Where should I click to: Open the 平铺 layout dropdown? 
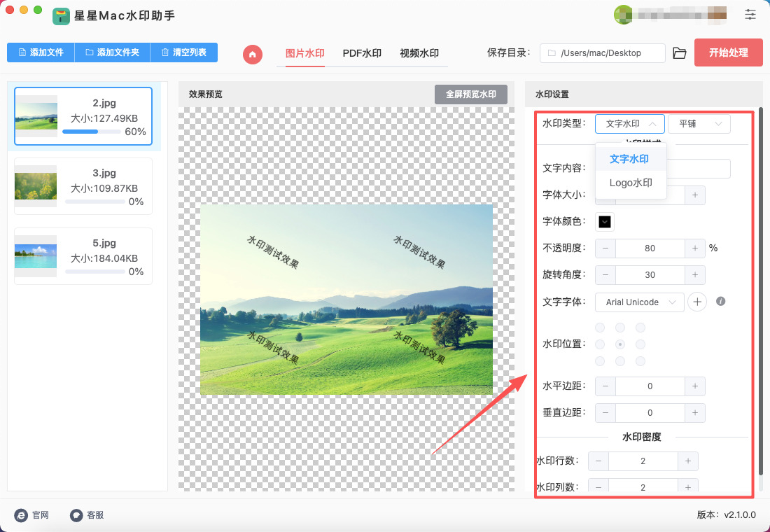click(699, 124)
